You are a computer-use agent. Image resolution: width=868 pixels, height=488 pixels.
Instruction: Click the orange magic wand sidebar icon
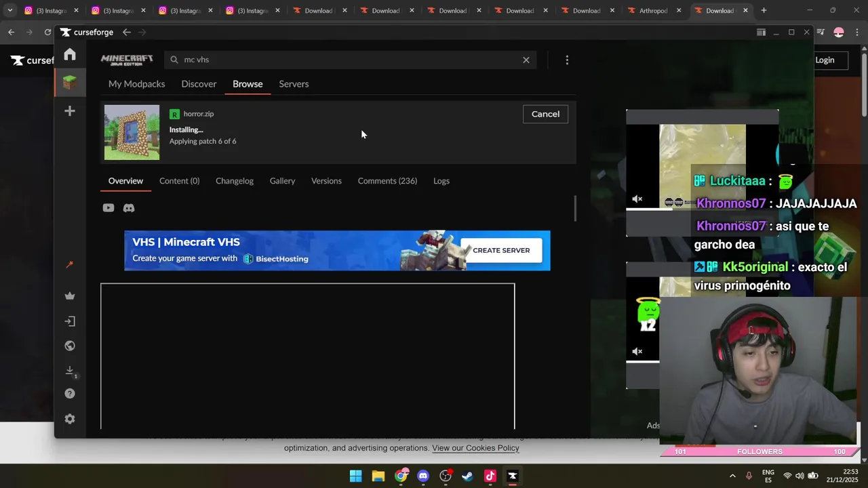point(70,264)
